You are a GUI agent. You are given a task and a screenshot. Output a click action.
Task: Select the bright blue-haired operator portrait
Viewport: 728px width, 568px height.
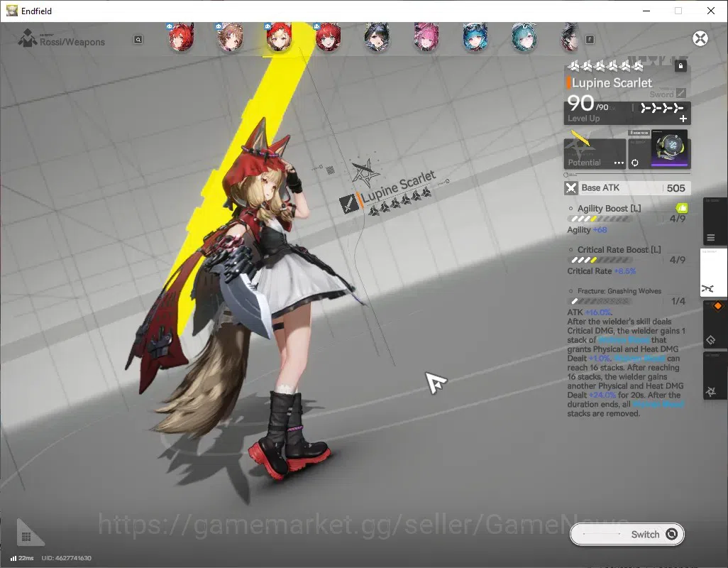pyautogui.click(x=475, y=37)
